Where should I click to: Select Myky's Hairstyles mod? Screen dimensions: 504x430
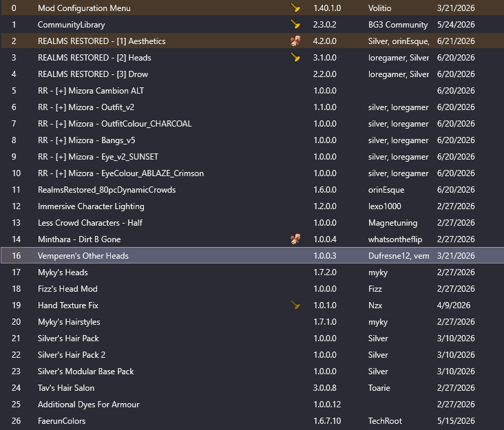69,322
